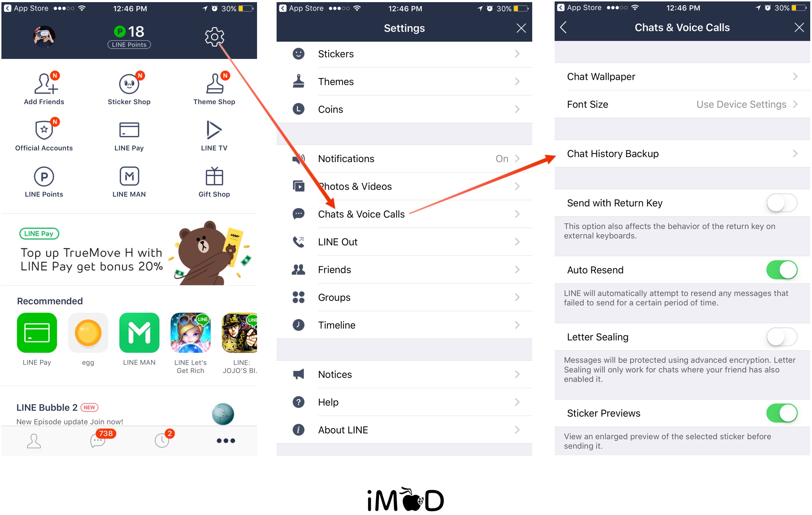This screenshot has width=812, height=515.
Task: Select Font Size setting option
Action: point(680,105)
